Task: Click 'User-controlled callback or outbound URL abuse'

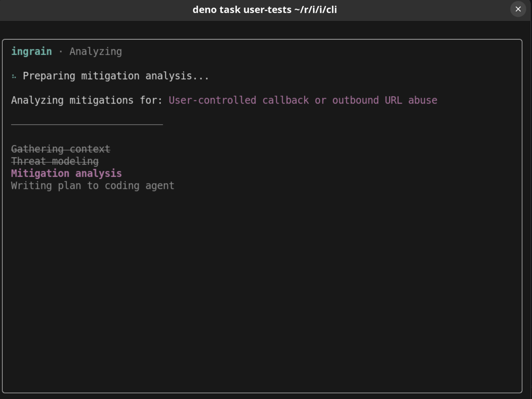Action: [x=303, y=100]
